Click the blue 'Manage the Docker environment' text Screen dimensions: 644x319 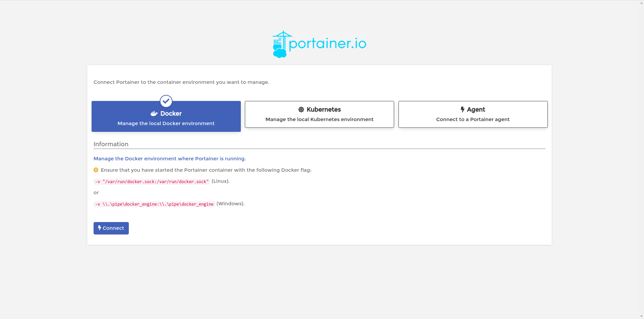click(169, 159)
